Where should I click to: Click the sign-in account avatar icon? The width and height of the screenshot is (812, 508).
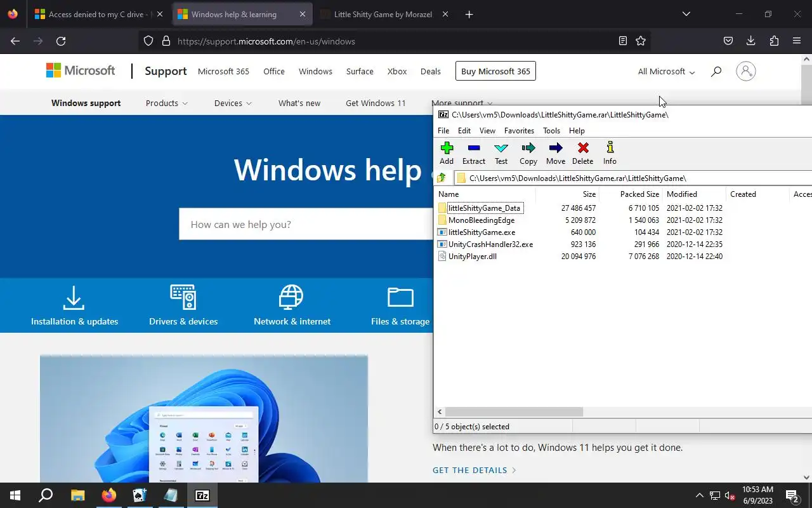(x=746, y=71)
